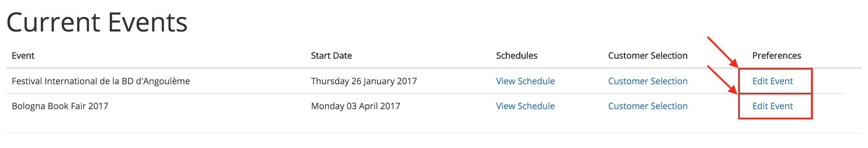Click the Schedules column header
Image resolution: width=868 pixels, height=148 pixels.
coord(517,55)
